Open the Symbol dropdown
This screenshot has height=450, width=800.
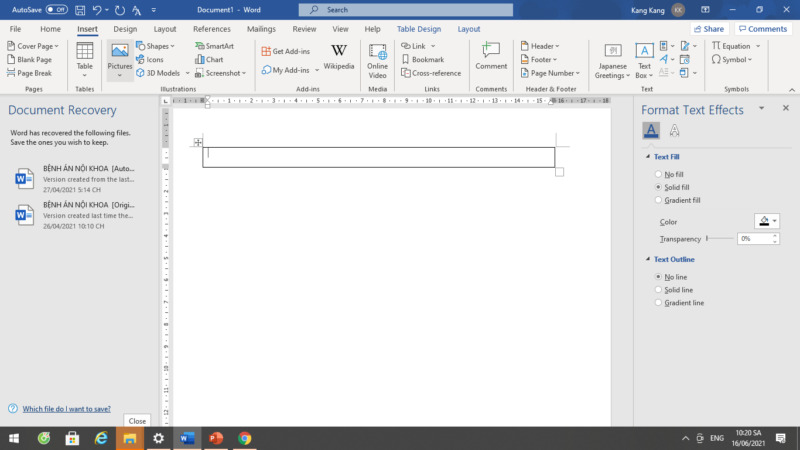750,60
